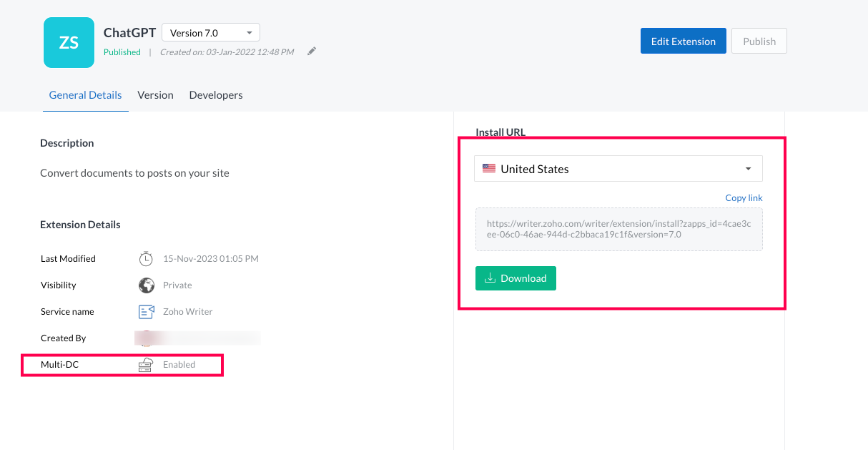Open the Version tab
Image resolution: width=868 pixels, height=450 pixels.
155,95
